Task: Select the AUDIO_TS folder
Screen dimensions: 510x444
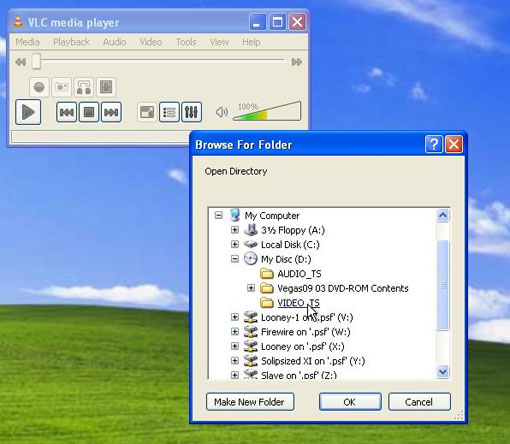Action: [299, 274]
